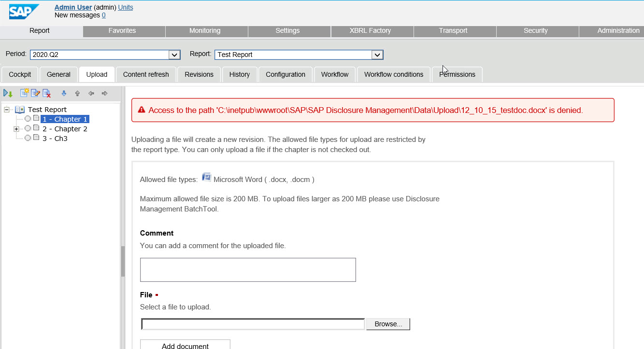Open the Report dropdown
The image size is (644, 349).
click(x=377, y=55)
